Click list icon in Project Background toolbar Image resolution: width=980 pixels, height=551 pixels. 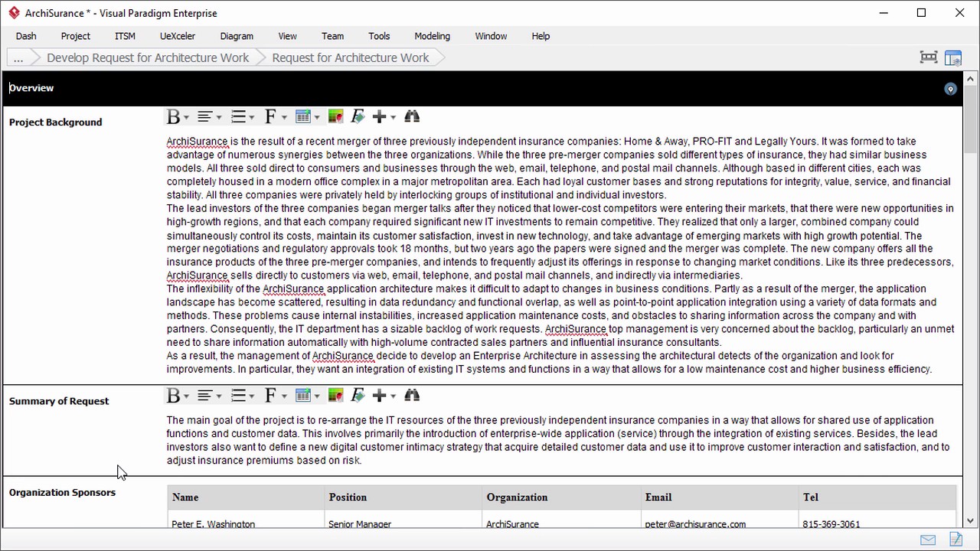coord(238,117)
